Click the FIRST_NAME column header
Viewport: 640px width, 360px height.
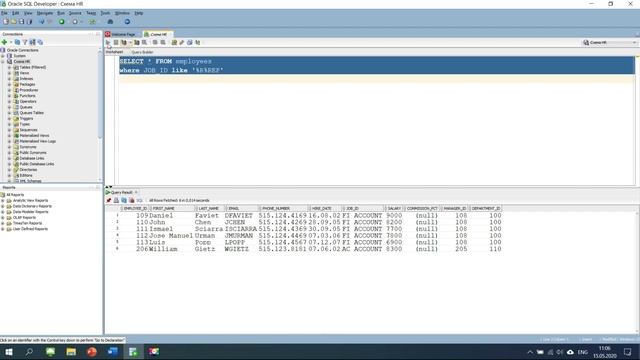(172, 209)
